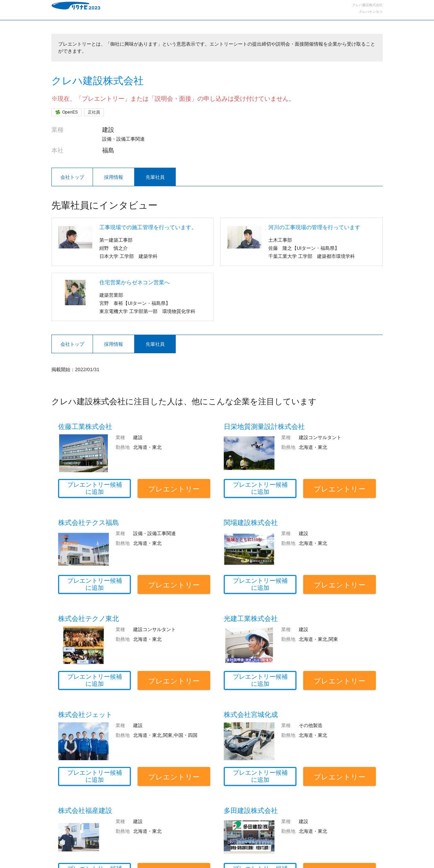Open 株式会社宮城化成 company link
The width and height of the screenshot is (434, 868).
point(251,715)
